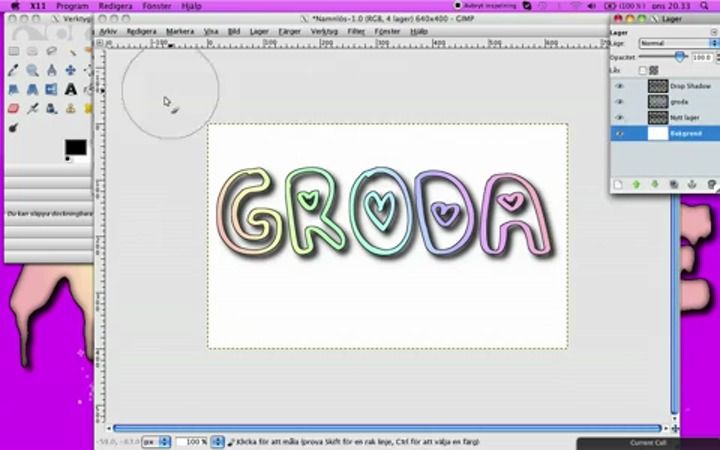Click the horizontal canvas scrollbar
The image size is (720, 450).
[387, 428]
